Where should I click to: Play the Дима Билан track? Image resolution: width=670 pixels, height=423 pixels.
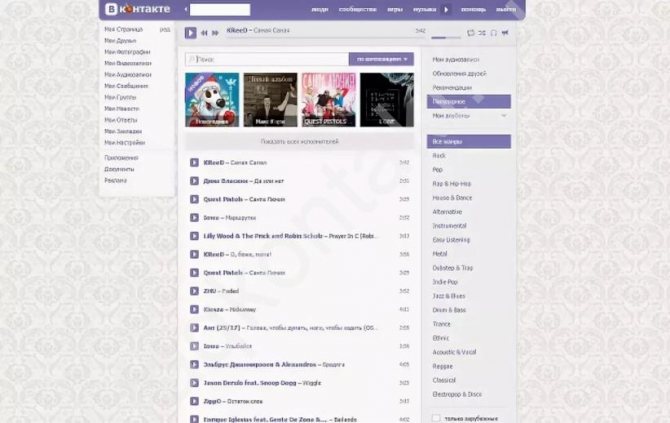pos(194,181)
